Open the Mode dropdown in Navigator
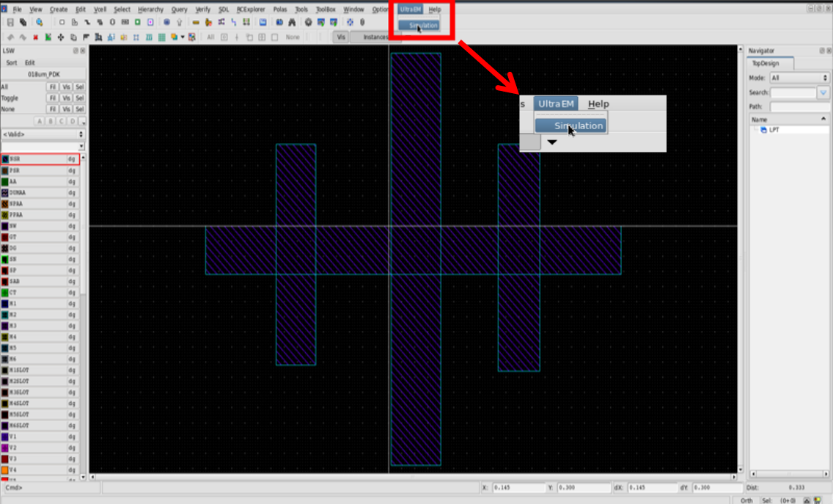This screenshot has height=504, width=833. pos(798,78)
